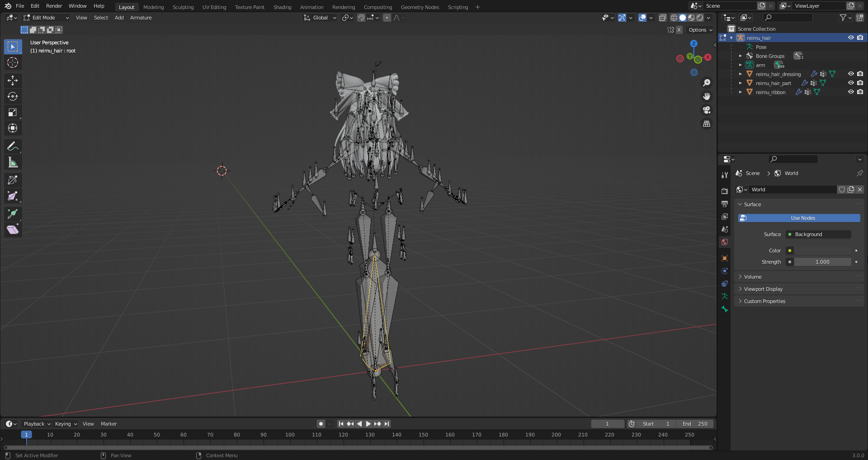
Task: Open the Output properties tab
Action: coord(725,204)
